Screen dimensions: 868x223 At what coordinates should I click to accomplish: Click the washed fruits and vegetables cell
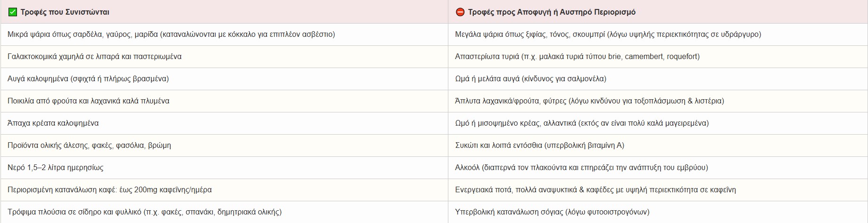click(x=88, y=101)
